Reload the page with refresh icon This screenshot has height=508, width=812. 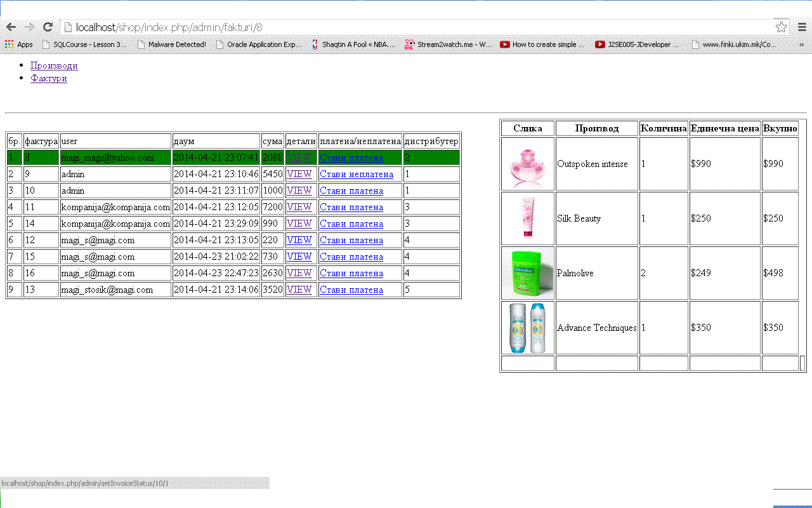[x=48, y=27]
